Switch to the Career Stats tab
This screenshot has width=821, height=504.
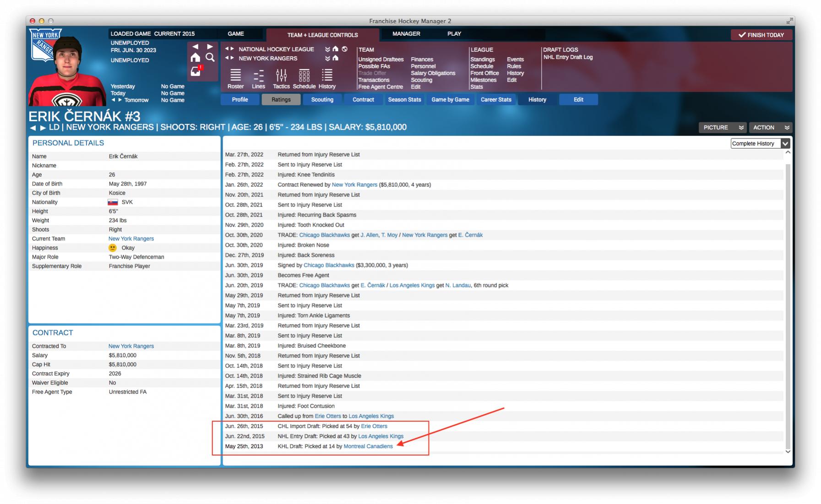click(496, 99)
